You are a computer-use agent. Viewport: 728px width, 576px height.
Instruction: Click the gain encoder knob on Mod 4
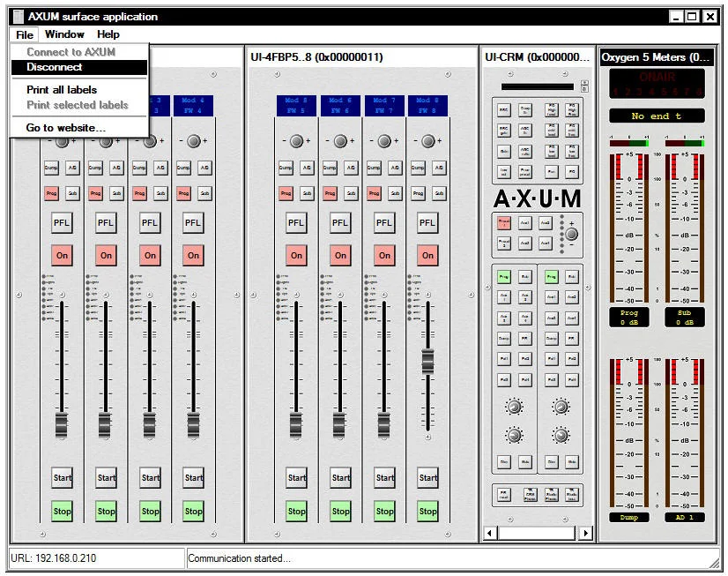[x=194, y=141]
